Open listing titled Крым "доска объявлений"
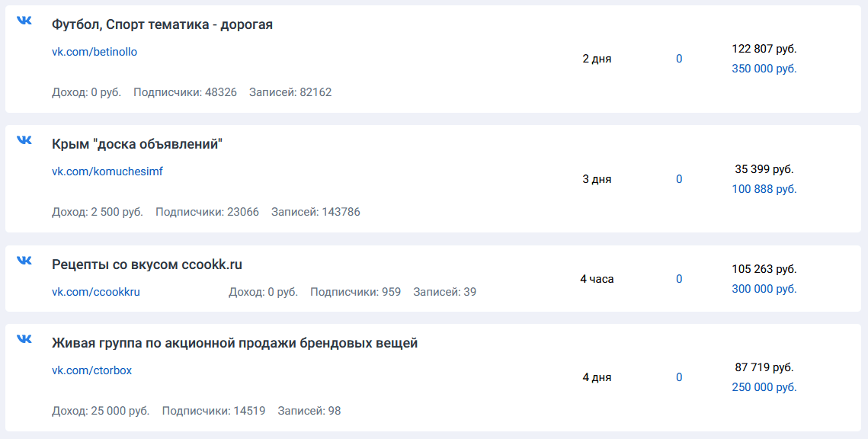 click(x=136, y=144)
